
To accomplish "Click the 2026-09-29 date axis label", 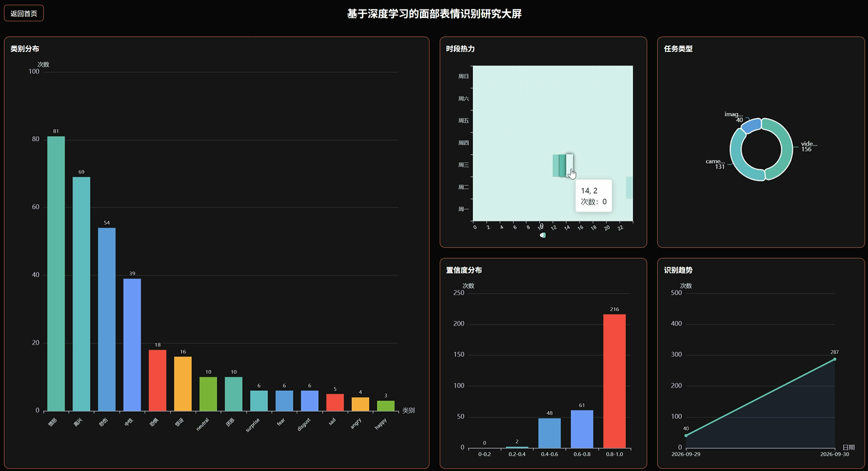I will coord(686,454).
